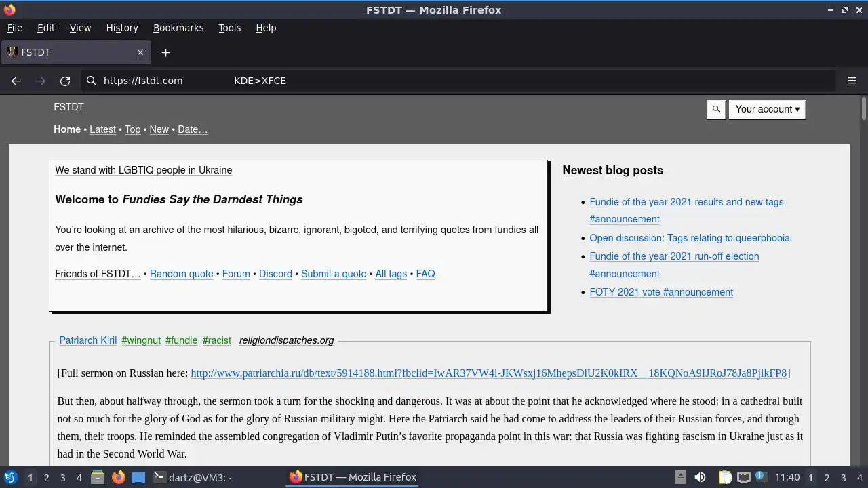Open the FAQ link
This screenshot has height=488, width=868.
click(x=425, y=274)
